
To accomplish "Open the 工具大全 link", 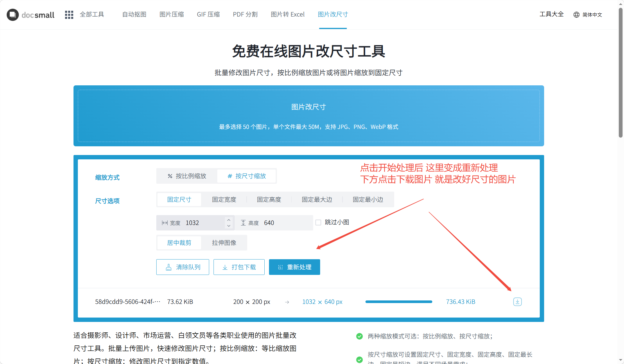I will point(552,14).
